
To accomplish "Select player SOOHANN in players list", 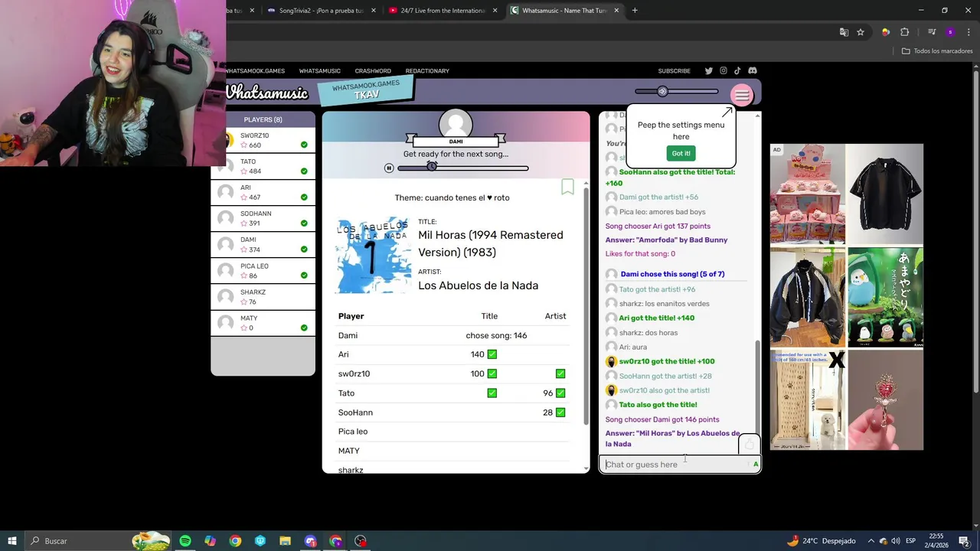I will pyautogui.click(x=263, y=218).
